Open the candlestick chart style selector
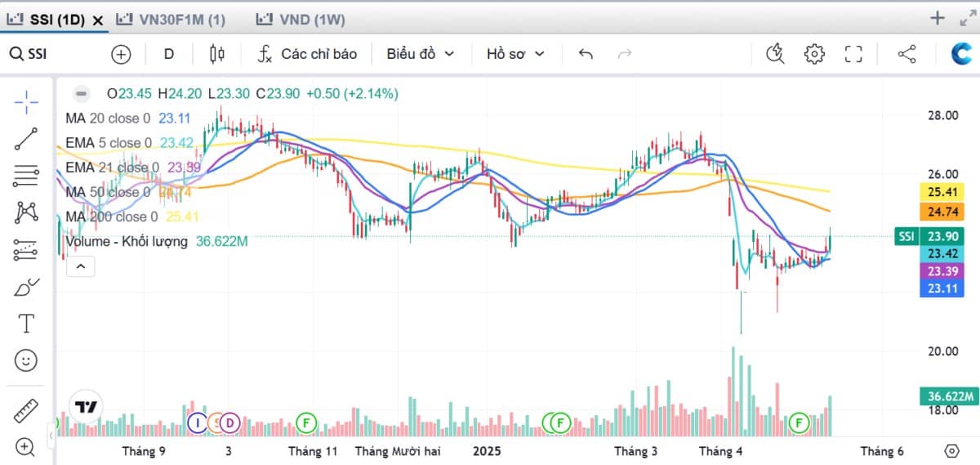The height and width of the screenshot is (465, 980). pyautogui.click(x=216, y=54)
